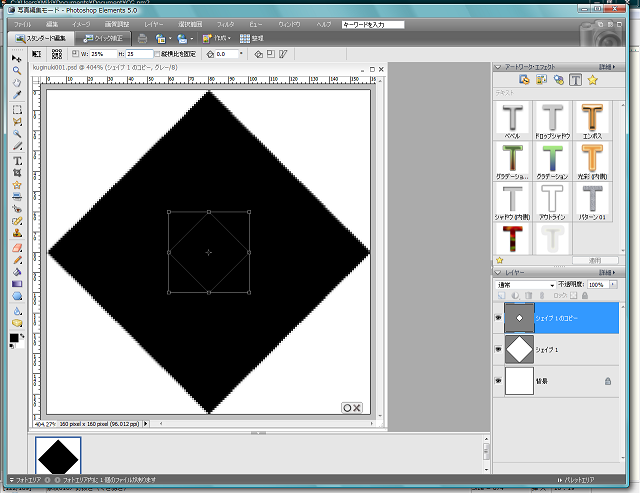Open the layer blend mode 通常 dropdown

point(524,285)
